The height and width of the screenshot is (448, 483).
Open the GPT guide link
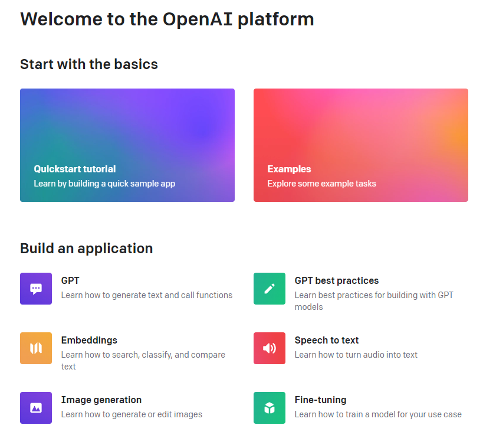[x=70, y=280]
